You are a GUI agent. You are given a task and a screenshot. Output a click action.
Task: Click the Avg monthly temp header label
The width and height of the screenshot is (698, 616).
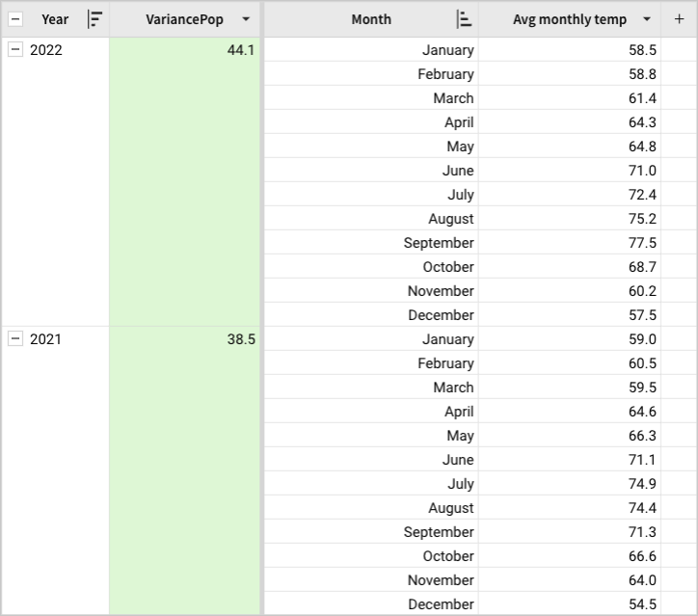point(569,19)
